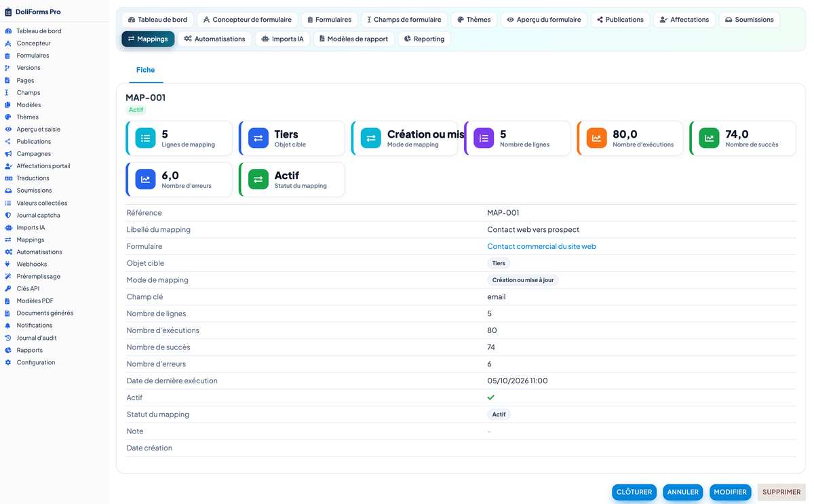814x504 pixels.
Task: Click the Notifications bell icon in sidebar
Action: 8,326
